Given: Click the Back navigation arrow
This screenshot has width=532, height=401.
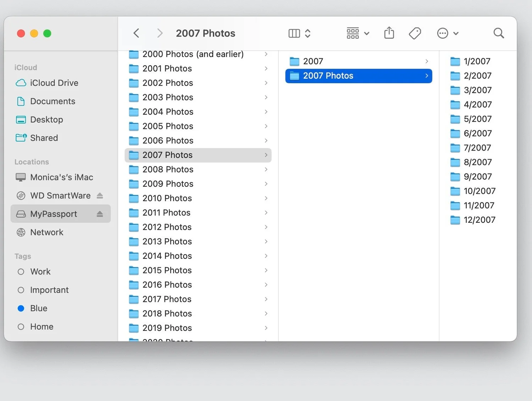Looking at the screenshot, I should [136, 33].
